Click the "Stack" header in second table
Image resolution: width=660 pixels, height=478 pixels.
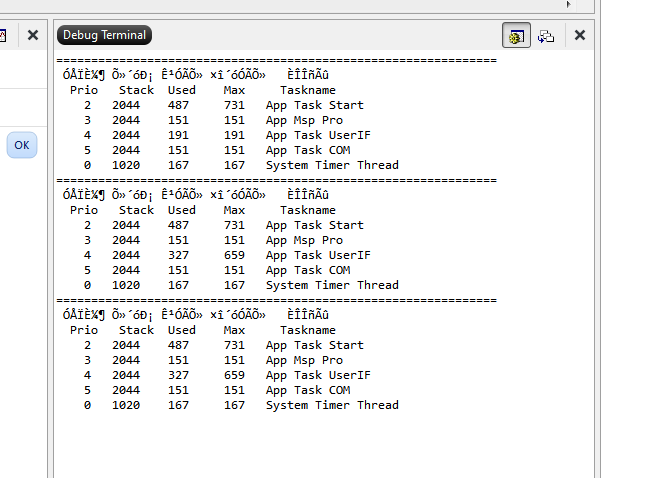coord(136,210)
